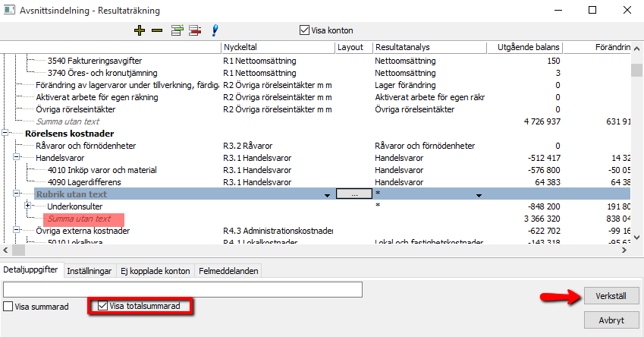Select the Underkonsulter tree row
Screen dimensions: 644x337
(75, 206)
